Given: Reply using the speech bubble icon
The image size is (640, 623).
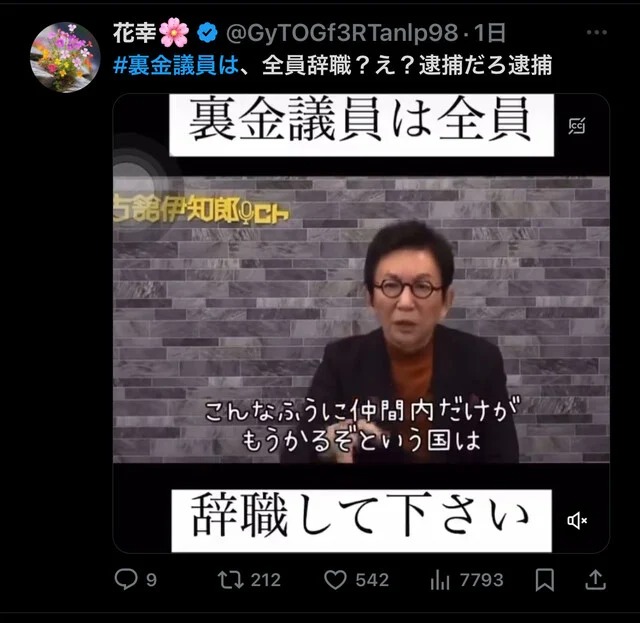Looking at the screenshot, I should click(x=126, y=580).
